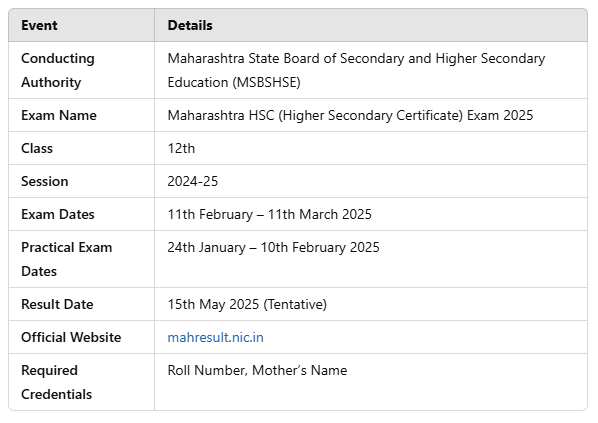
Task: Click the Maharashtra State Board details text
Action: [x=356, y=70]
